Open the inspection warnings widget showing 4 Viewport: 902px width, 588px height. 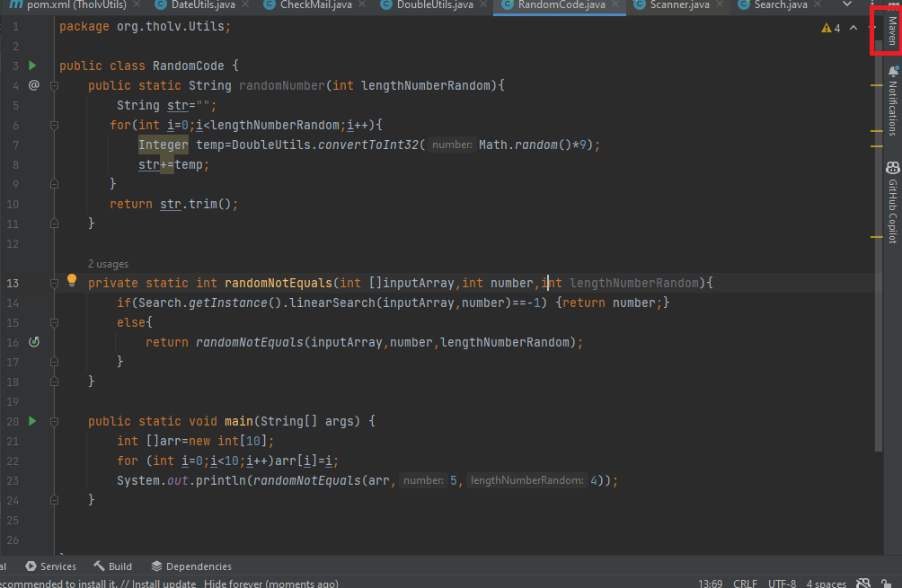pyautogui.click(x=831, y=28)
